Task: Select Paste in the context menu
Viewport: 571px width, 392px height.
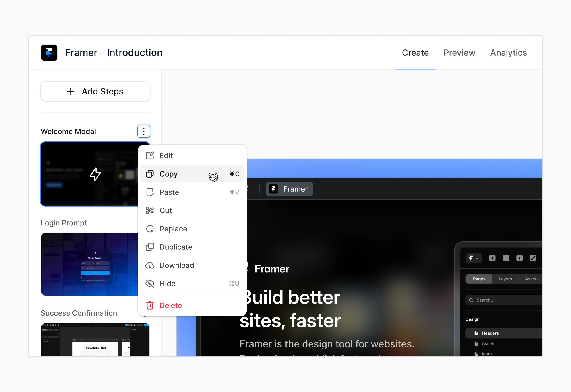Action: coord(192,192)
